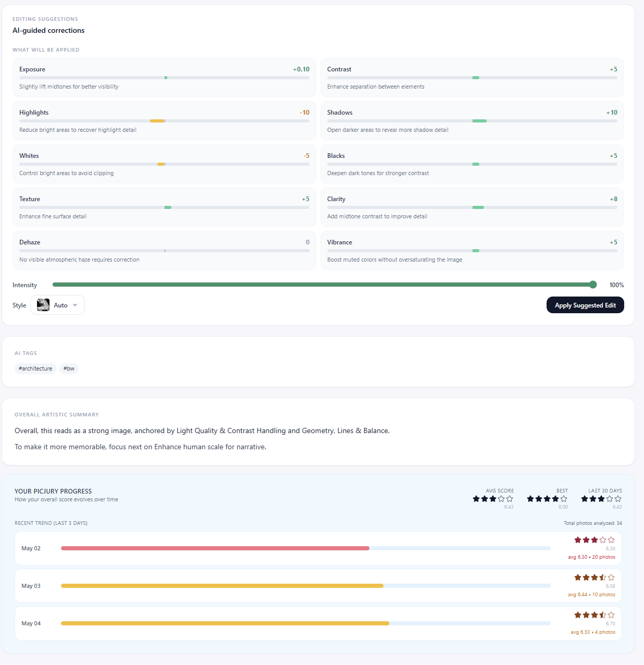Click the Exposure slider track
Viewport: 644px width, 665px height.
(164, 78)
